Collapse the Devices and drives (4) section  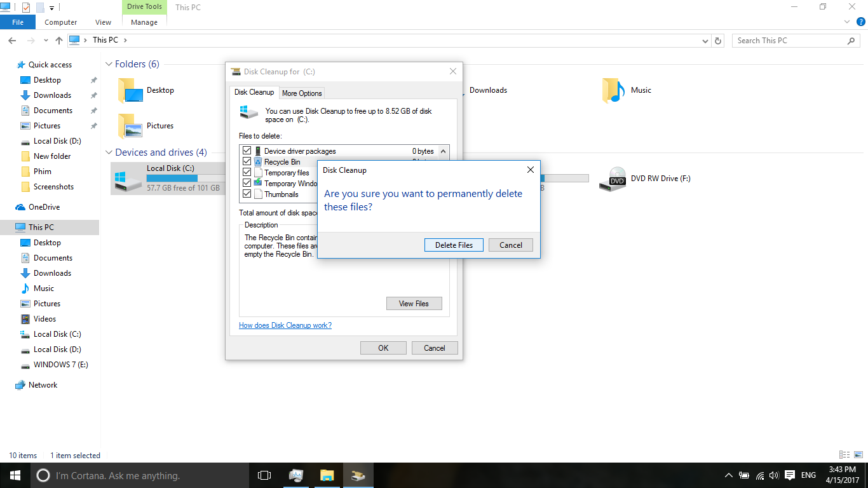click(109, 152)
